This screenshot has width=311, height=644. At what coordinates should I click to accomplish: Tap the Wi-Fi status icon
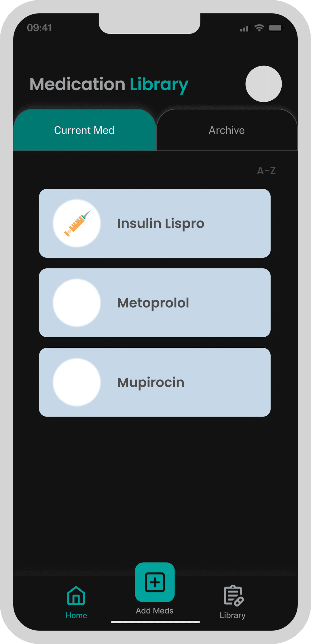pos(259,28)
